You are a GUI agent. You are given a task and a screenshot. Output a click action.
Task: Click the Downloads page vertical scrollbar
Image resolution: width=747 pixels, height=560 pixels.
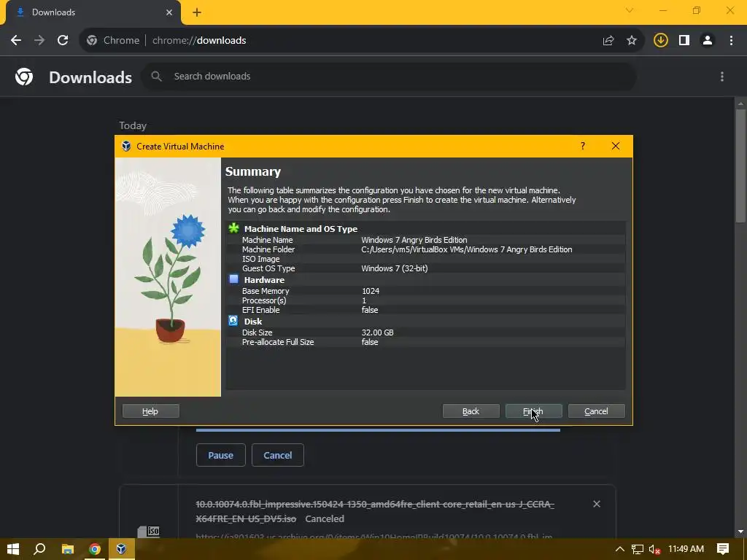click(740, 164)
